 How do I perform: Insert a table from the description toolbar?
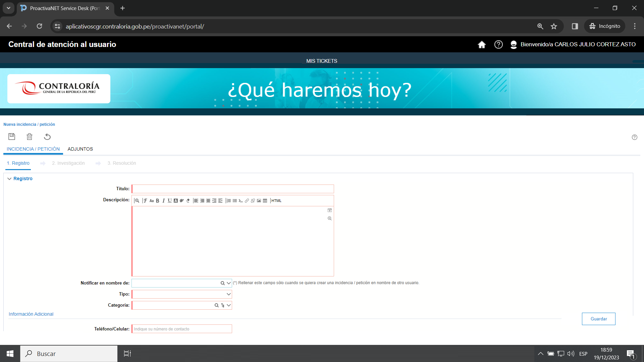pos(265,200)
